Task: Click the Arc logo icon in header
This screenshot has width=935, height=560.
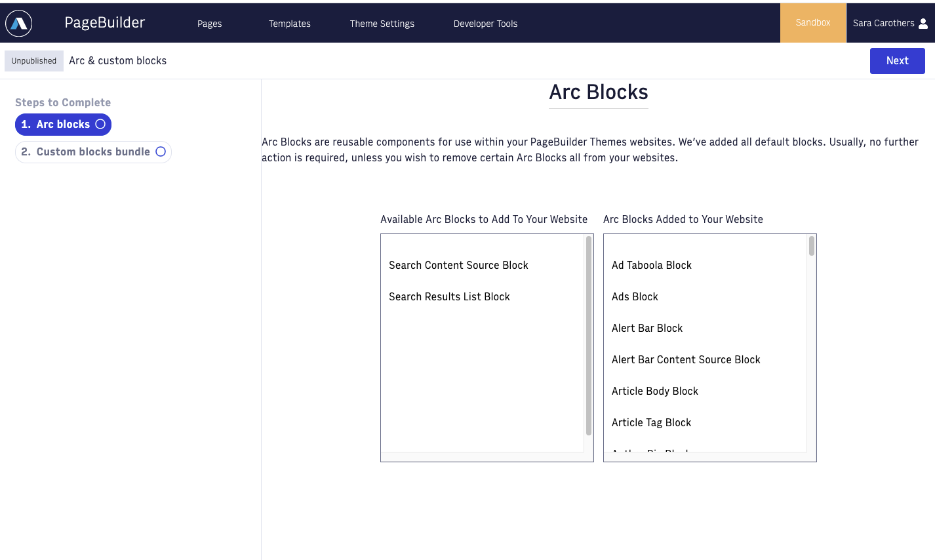Action: tap(19, 23)
